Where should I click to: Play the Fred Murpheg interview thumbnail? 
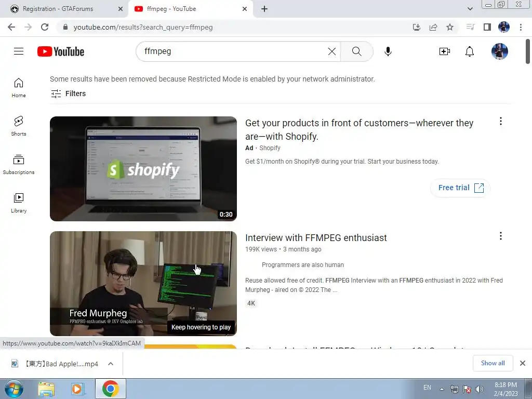(143, 284)
